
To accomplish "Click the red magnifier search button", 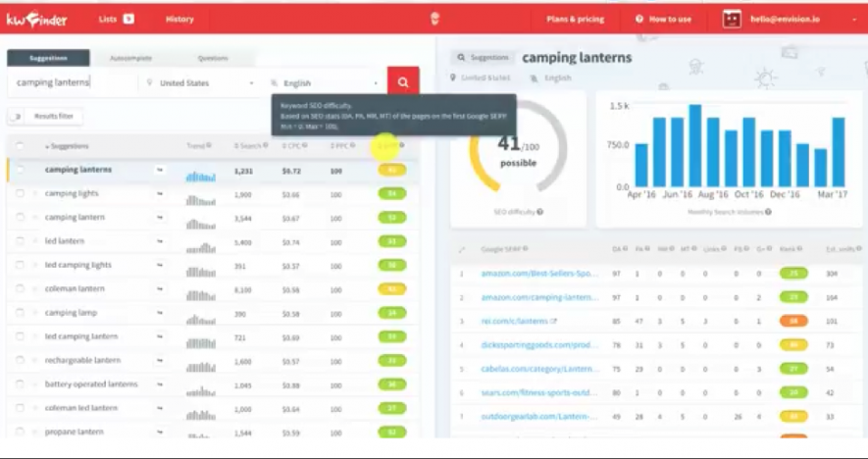I will (403, 82).
